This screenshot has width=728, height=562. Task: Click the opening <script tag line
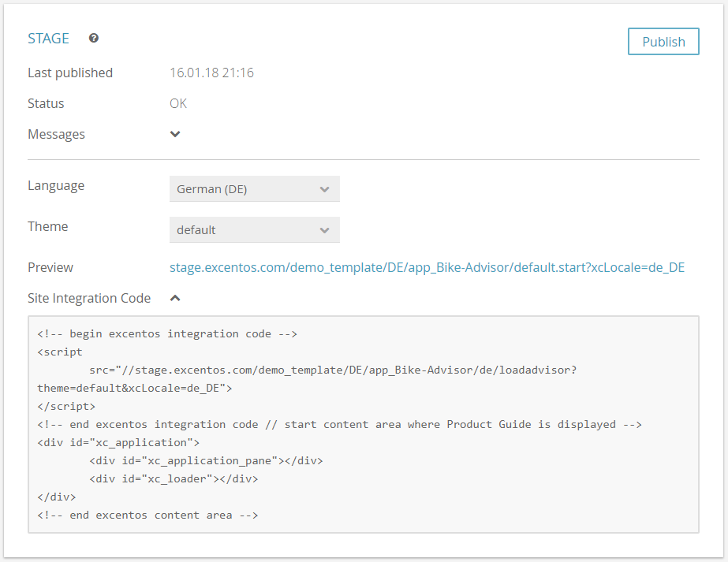click(60, 352)
